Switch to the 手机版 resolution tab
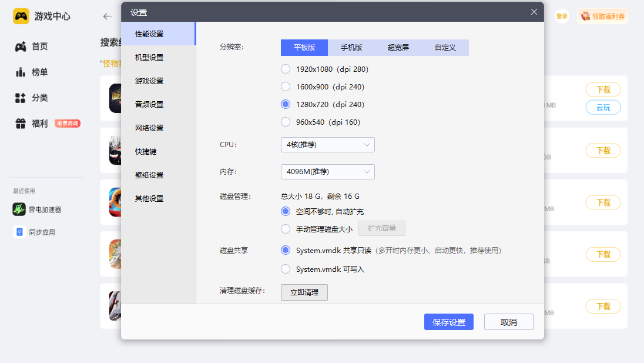 (x=351, y=48)
